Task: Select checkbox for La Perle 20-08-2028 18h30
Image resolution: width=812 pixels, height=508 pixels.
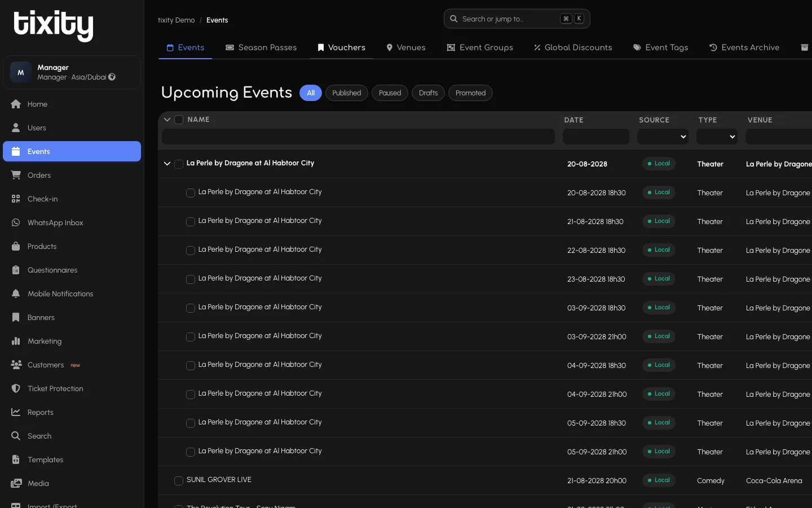Action: coord(191,192)
